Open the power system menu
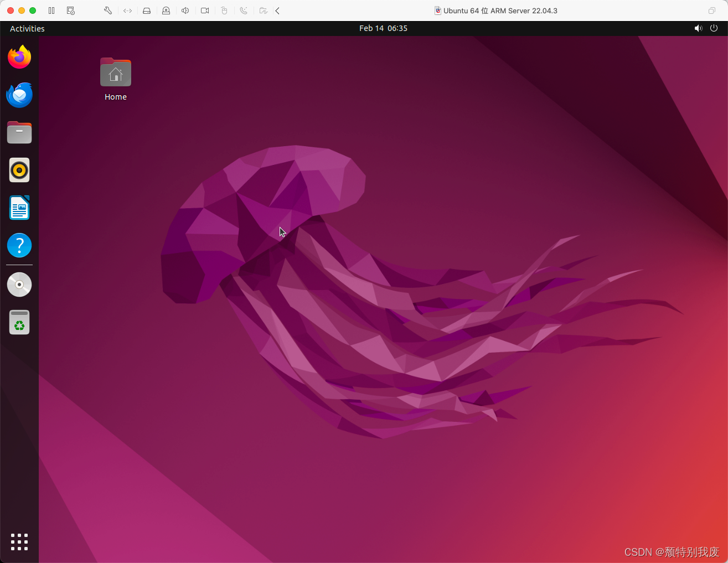728x563 pixels. 714,28
